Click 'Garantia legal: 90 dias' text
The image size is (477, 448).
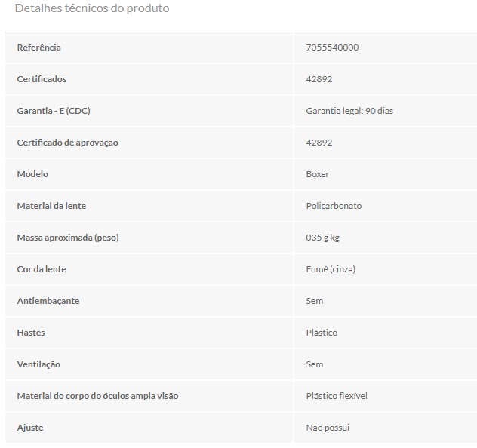[x=349, y=111]
